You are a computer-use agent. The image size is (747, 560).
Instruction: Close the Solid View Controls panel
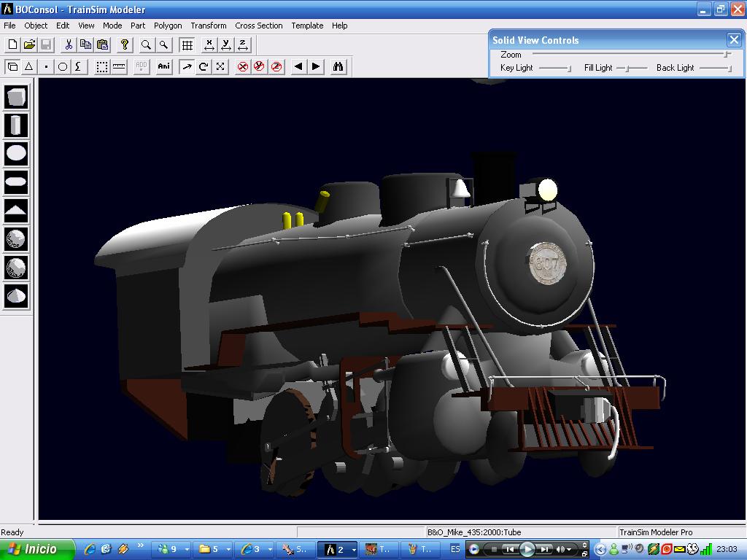click(x=734, y=40)
